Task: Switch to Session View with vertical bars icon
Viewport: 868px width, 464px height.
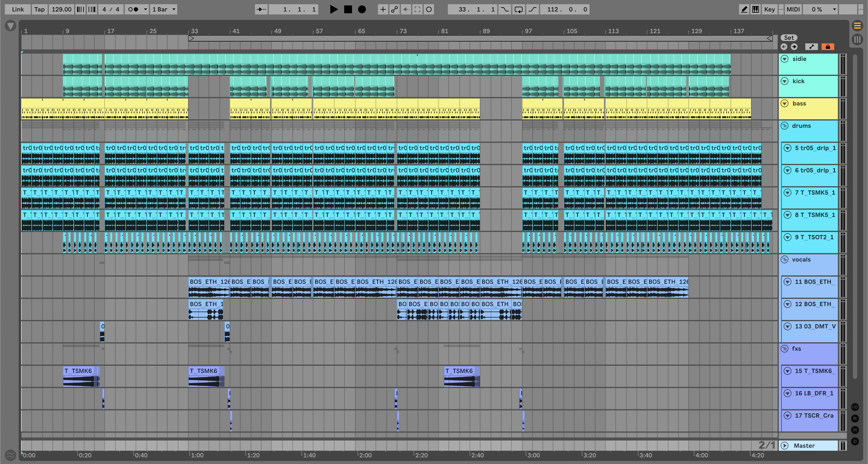Action: pos(857,39)
